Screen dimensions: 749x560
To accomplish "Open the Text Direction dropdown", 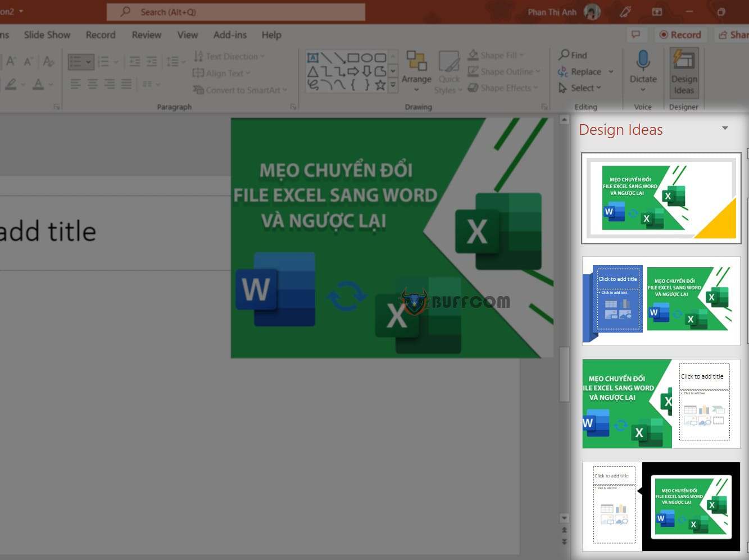I will tap(229, 56).
